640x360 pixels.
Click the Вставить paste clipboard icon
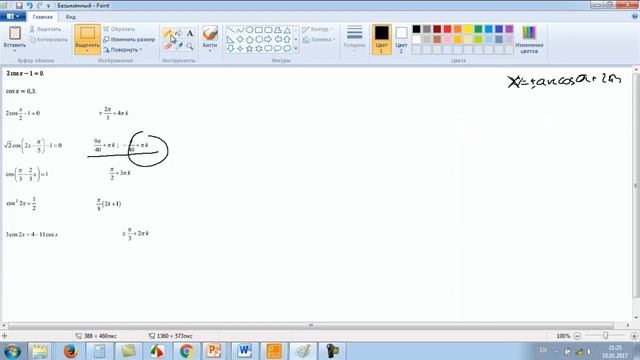[15, 33]
